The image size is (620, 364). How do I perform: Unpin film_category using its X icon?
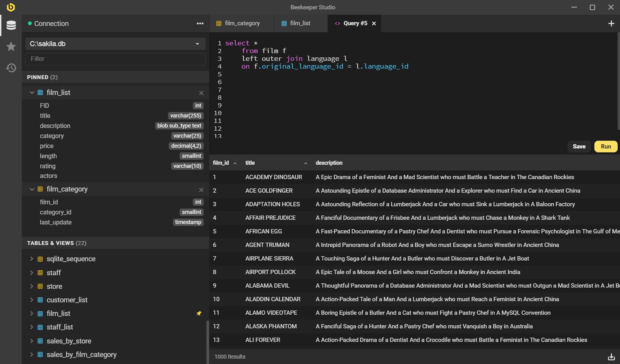click(x=201, y=190)
